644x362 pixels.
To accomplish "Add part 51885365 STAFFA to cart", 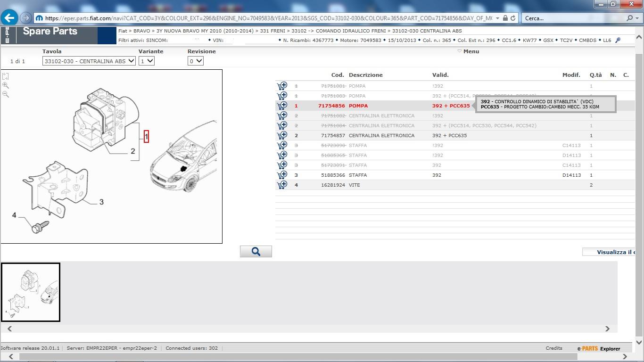I will [282, 155].
